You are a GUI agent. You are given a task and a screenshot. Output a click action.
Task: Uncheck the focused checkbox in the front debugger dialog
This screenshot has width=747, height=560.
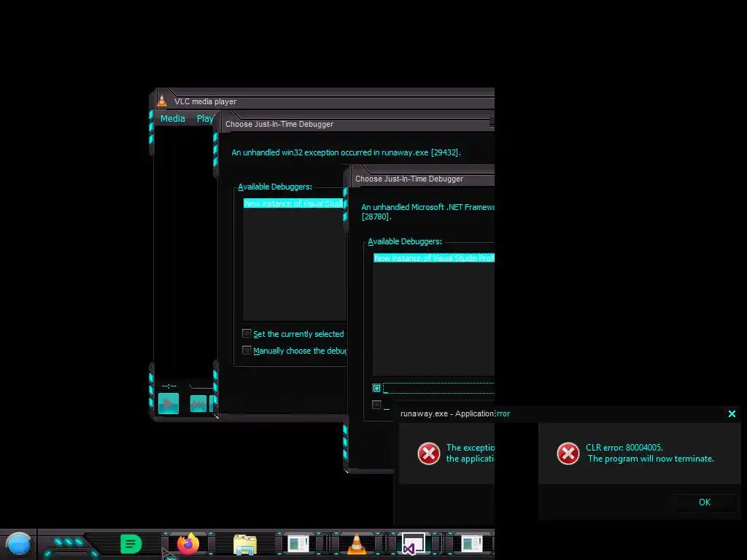tap(376, 388)
